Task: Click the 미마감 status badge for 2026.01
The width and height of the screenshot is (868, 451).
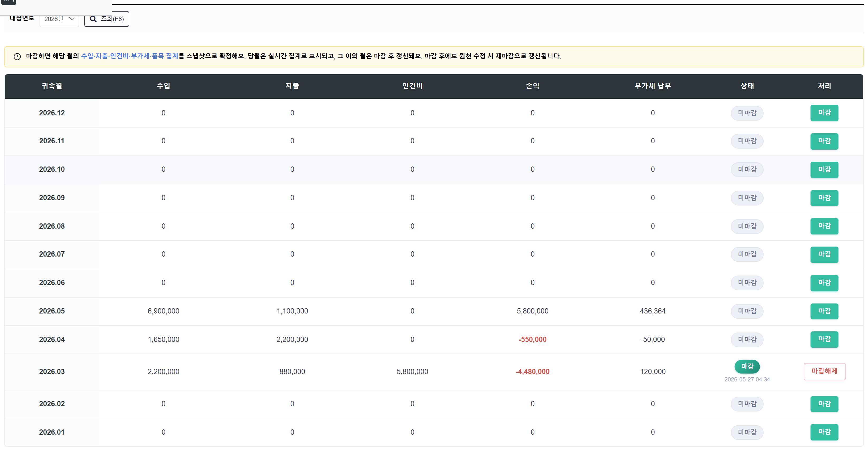Action: click(747, 432)
